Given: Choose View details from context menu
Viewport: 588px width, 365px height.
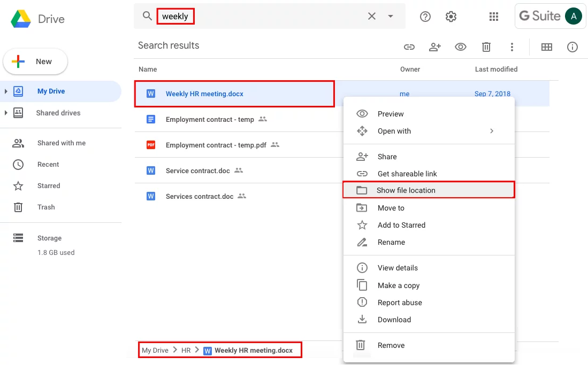Looking at the screenshot, I should (x=429, y=268).
